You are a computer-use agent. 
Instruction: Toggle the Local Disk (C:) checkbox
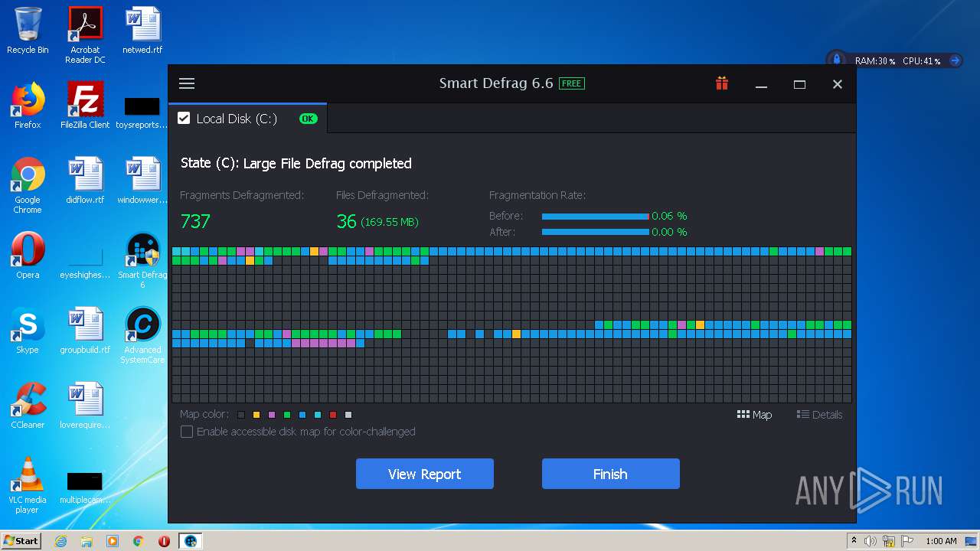click(184, 118)
